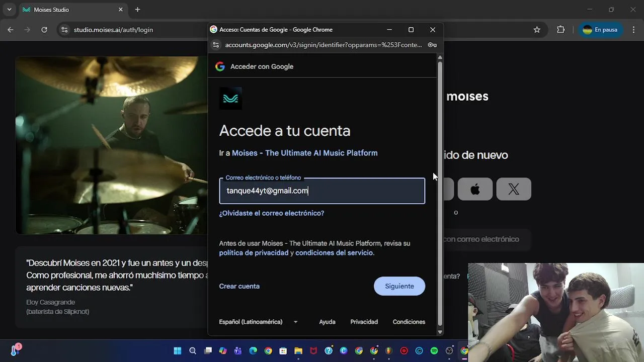Open the Chrome three-dot menu

point(633,30)
